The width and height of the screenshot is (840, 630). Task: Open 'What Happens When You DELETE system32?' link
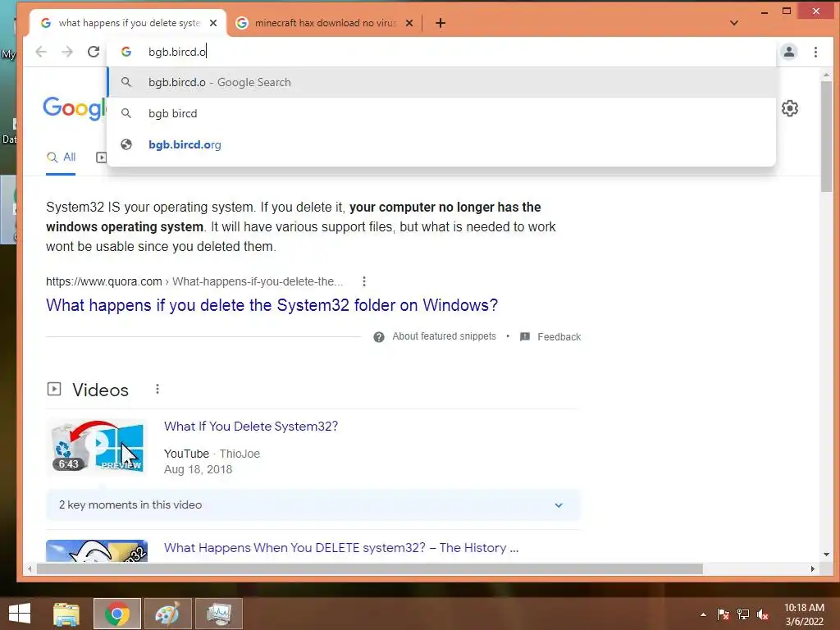(x=341, y=547)
